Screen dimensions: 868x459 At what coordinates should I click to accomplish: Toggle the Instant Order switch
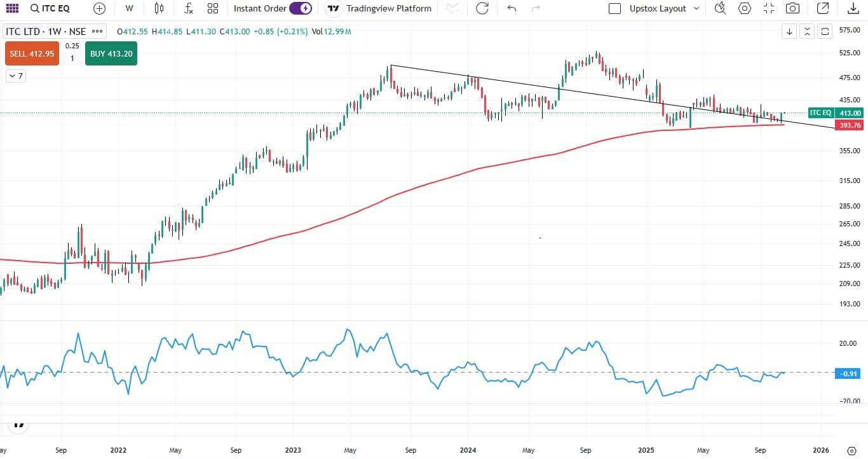300,8
